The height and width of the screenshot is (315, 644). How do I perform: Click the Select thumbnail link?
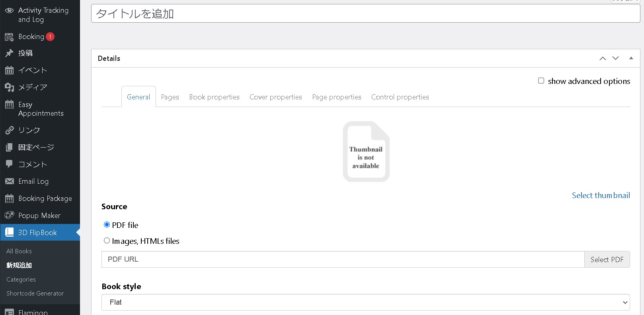point(601,195)
